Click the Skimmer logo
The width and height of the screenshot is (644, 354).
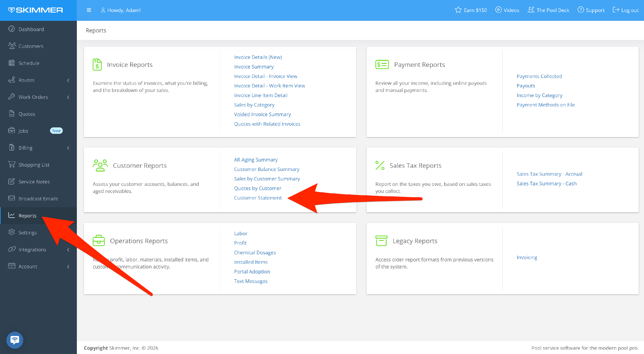click(x=35, y=10)
